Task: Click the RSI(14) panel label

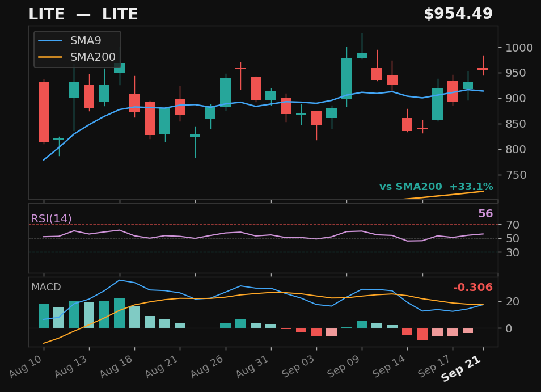Action: (x=51, y=219)
